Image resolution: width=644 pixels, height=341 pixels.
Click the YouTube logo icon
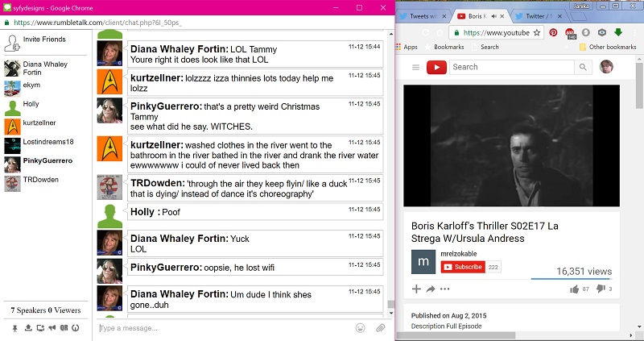click(436, 67)
